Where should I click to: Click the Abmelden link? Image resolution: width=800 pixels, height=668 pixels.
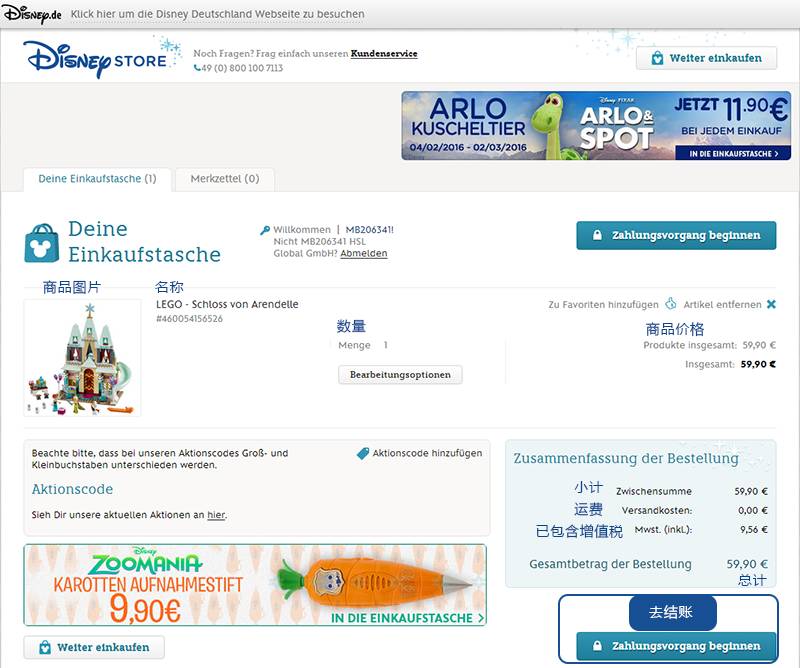364,254
